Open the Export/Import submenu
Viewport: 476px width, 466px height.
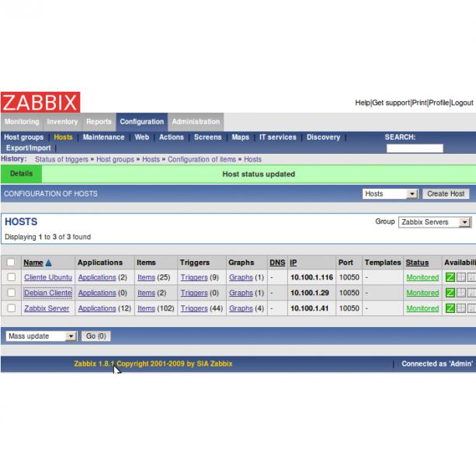coord(28,148)
